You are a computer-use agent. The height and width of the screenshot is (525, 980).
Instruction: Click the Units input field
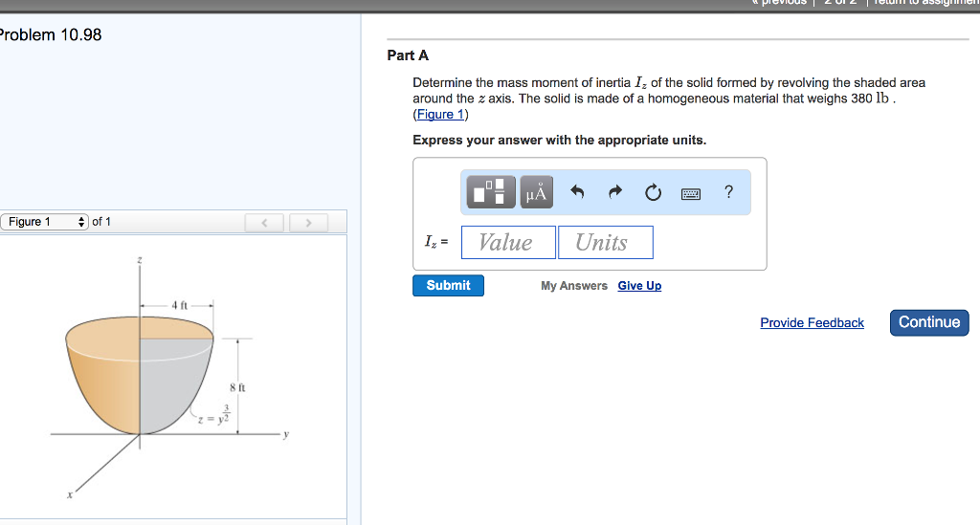(x=606, y=242)
